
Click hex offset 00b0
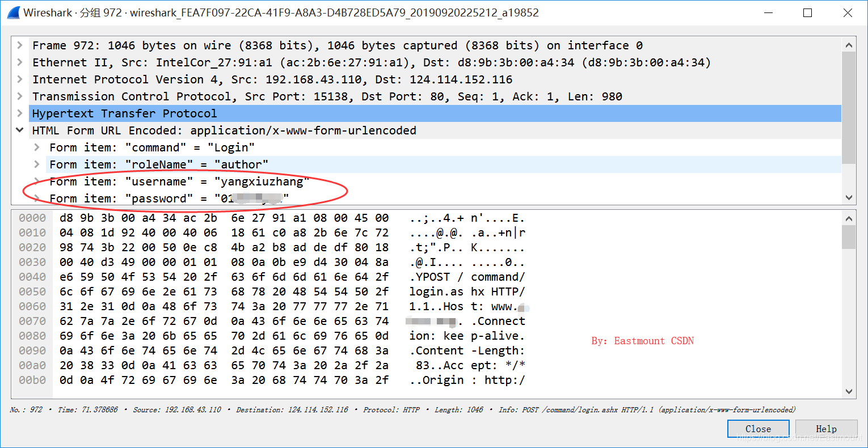(32, 380)
